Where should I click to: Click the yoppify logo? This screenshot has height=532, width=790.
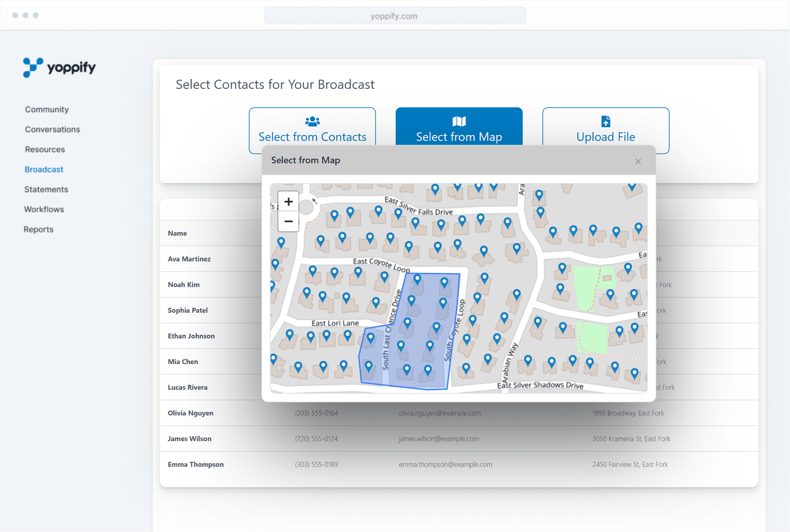click(x=59, y=67)
